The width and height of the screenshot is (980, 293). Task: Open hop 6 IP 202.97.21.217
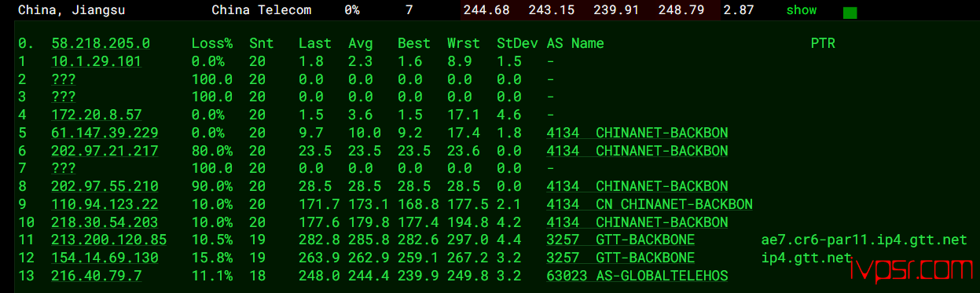[x=105, y=151]
